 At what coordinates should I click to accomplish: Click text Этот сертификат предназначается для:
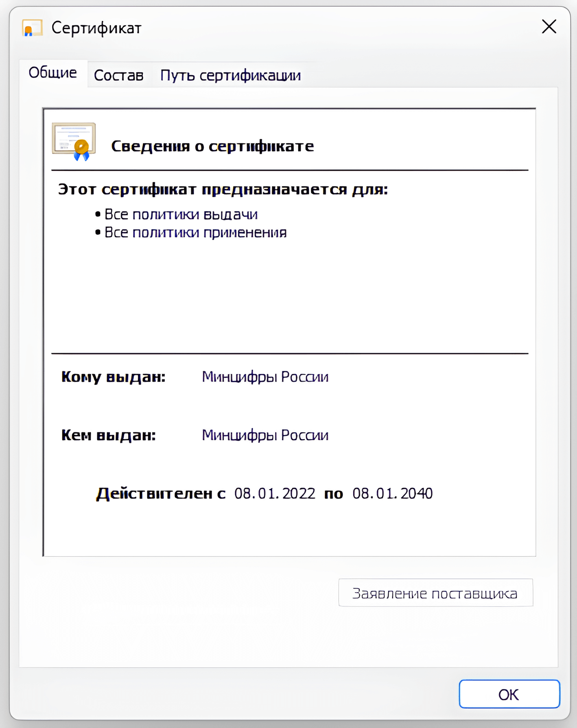(223, 189)
